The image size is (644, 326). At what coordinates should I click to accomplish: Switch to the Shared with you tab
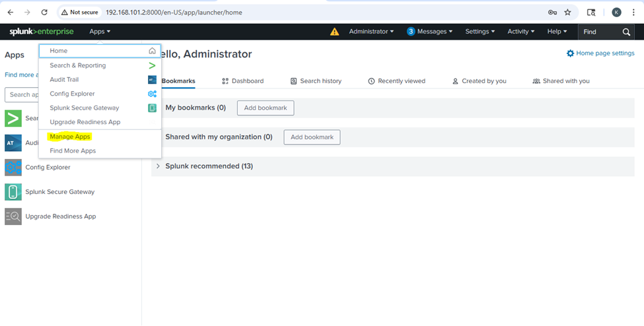tap(561, 81)
